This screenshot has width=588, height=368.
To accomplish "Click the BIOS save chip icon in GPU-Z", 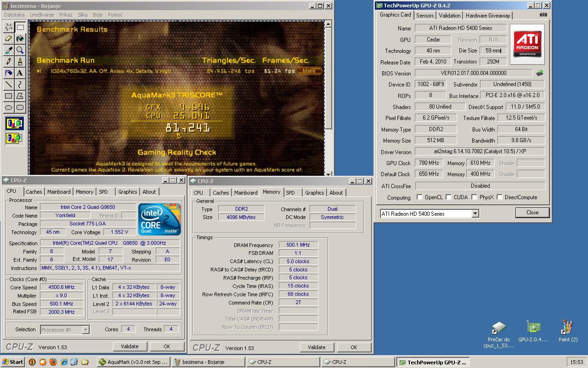I will click(540, 73).
